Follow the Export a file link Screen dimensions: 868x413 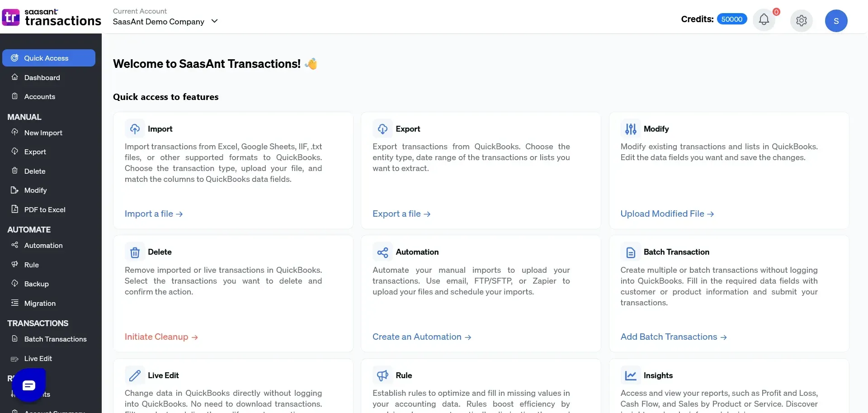click(401, 214)
